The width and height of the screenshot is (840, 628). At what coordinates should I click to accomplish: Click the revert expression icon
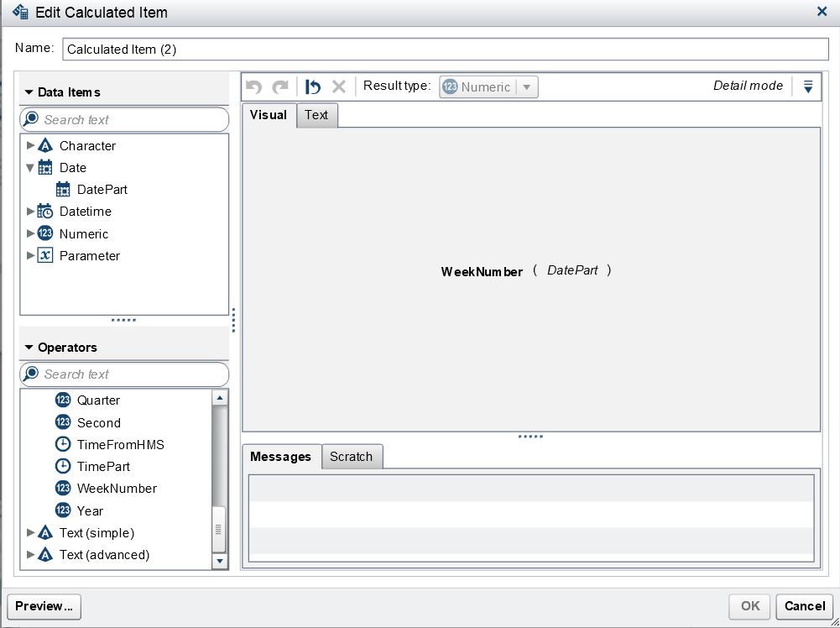pos(312,86)
